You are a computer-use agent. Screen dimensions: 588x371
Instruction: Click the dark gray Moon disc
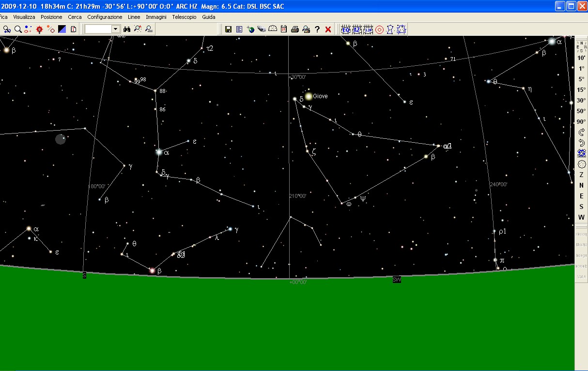point(61,139)
